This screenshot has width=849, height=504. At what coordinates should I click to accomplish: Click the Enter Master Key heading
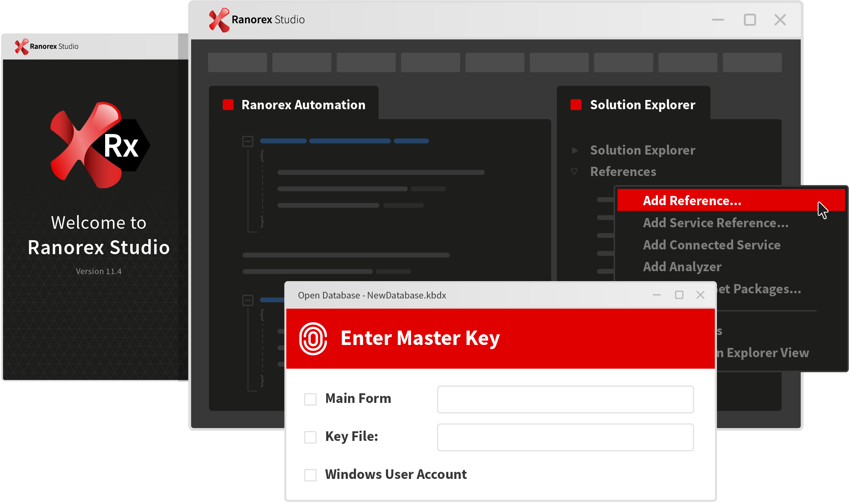point(420,338)
